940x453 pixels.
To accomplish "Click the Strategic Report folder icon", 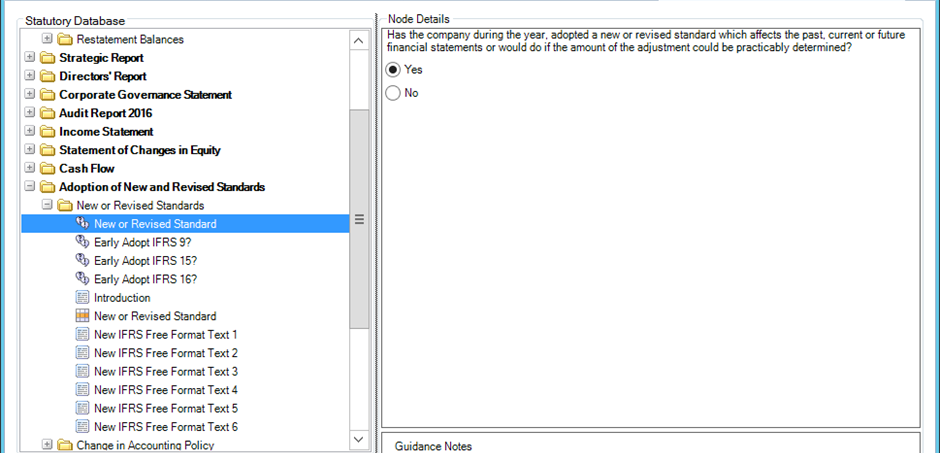I will click(x=47, y=58).
